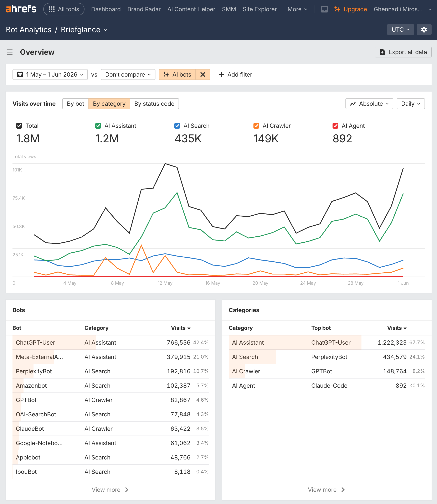Click View more under Bots

[110, 490]
